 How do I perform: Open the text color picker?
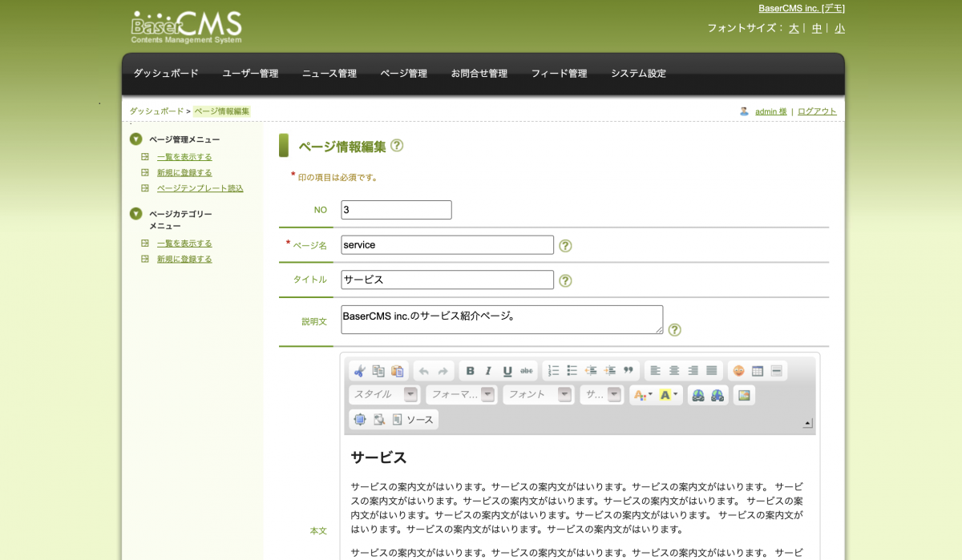tap(642, 395)
